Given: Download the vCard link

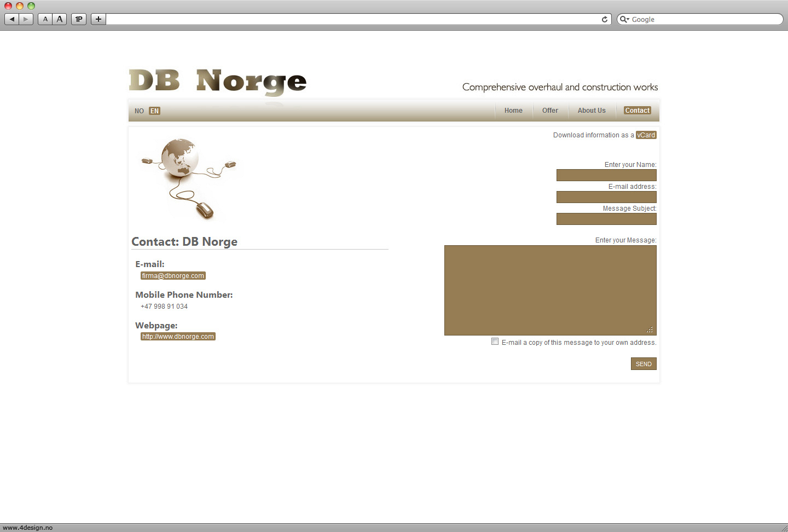Looking at the screenshot, I should (646, 135).
